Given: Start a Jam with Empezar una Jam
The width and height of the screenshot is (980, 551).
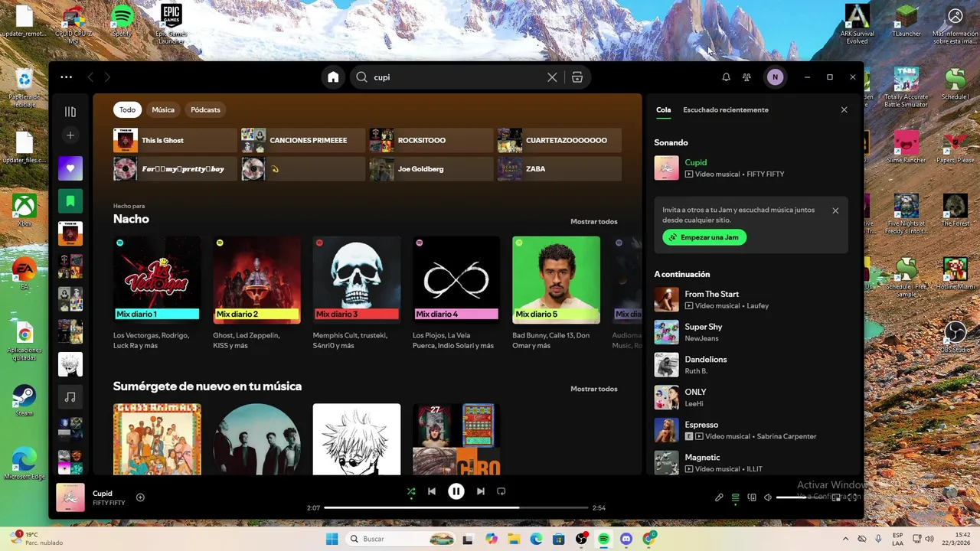Looking at the screenshot, I should pos(704,237).
